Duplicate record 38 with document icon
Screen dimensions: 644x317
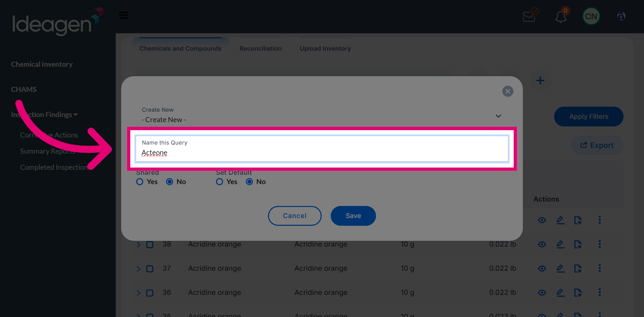(x=578, y=244)
